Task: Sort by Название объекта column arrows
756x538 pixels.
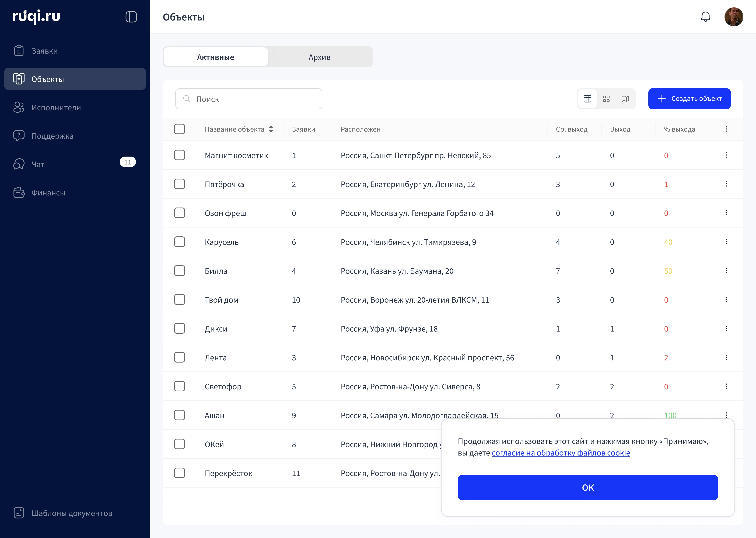Action: pyautogui.click(x=271, y=129)
